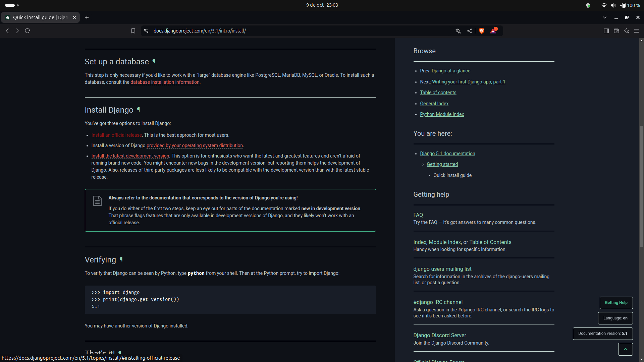
Task: Open the clock showing 9 de oct 23:03
Action: [x=322, y=5]
